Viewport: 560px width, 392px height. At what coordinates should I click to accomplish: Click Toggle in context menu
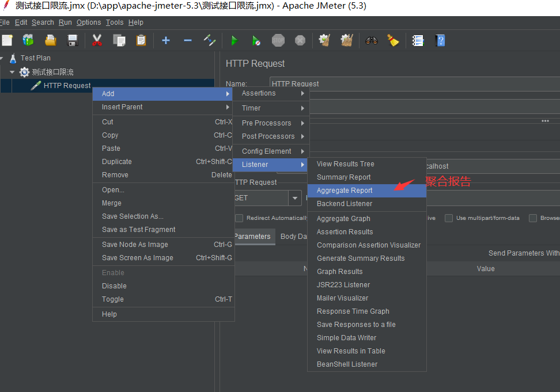(x=163, y=299)
